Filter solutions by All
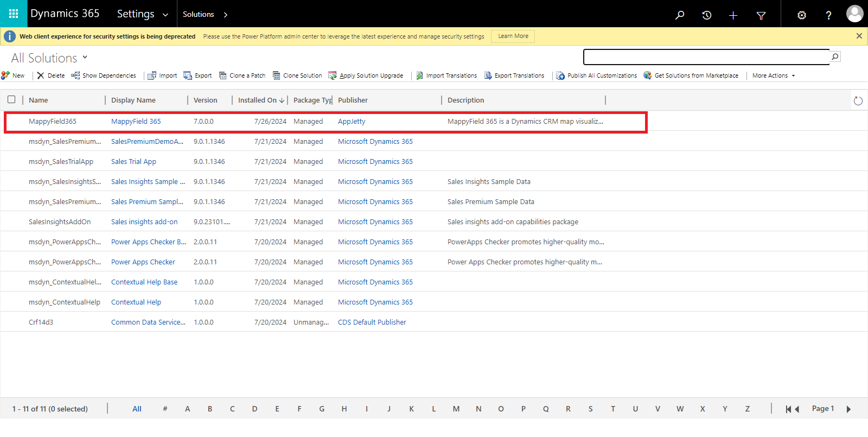The height and width of the screenshot is (437, 868). pos(137,409)
